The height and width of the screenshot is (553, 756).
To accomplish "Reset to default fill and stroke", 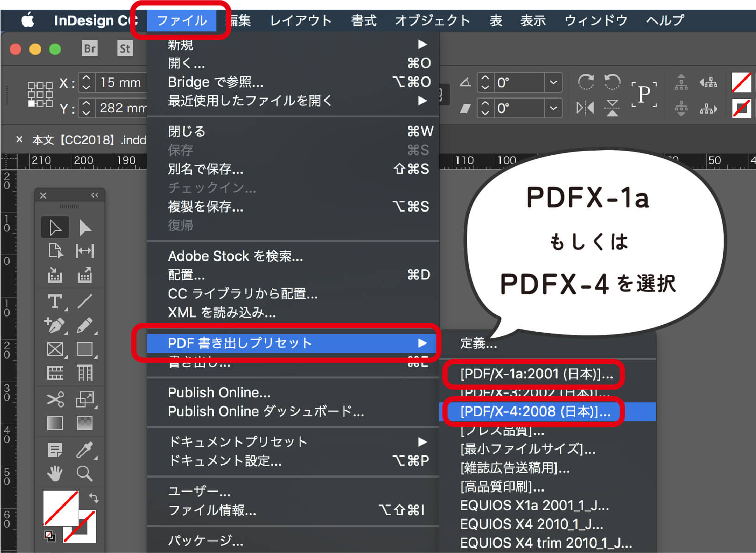I will 49,536.
